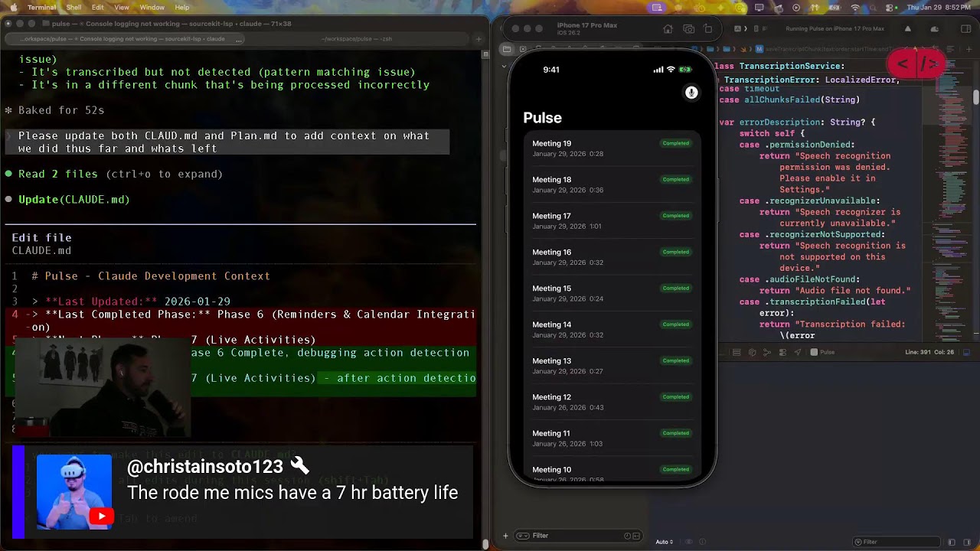Viewport: 980px width, 551px height.
Task: Open Meeting 16 recording
Action: (x=611, y=257)
